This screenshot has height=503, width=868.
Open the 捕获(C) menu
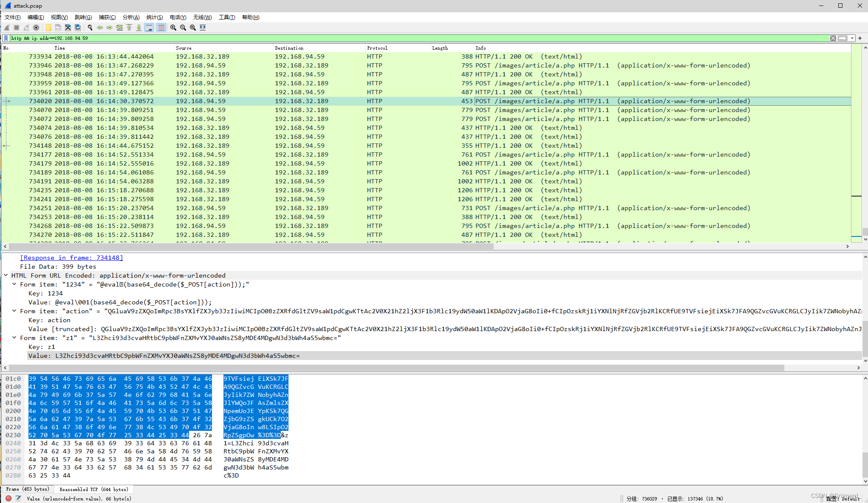[x=107, y=17]
